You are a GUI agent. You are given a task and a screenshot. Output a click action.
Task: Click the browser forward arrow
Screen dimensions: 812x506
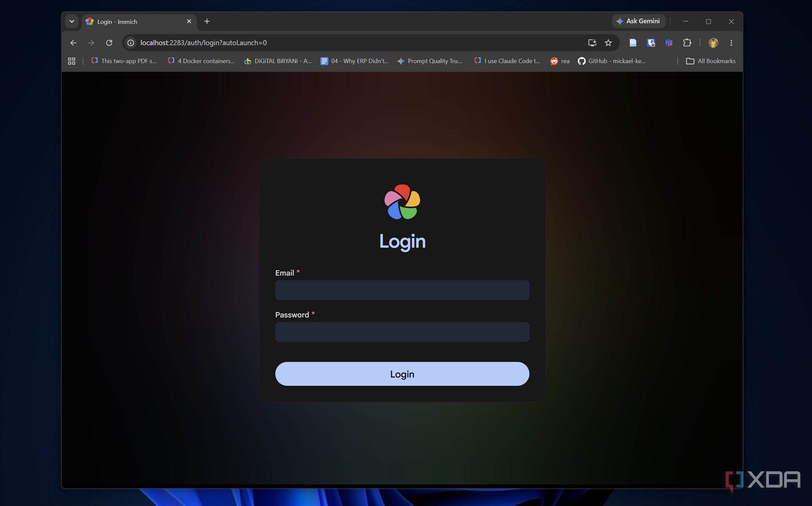click(x=91, y=43)
